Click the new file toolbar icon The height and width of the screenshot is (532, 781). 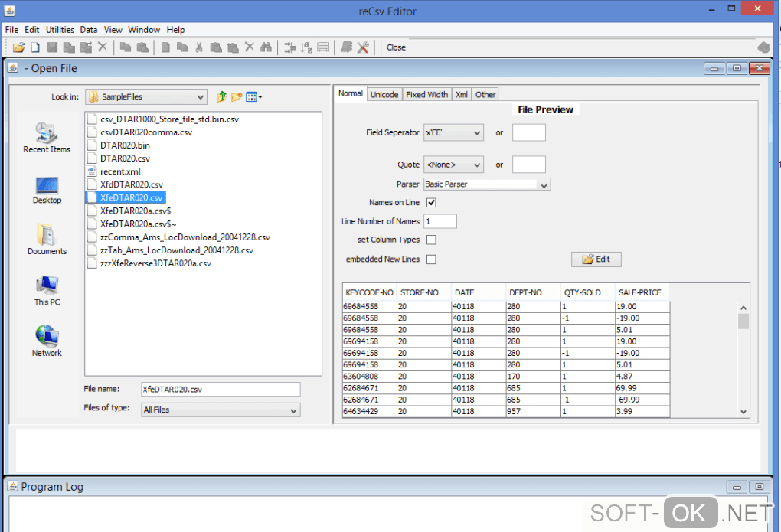(x=35, y=47)
